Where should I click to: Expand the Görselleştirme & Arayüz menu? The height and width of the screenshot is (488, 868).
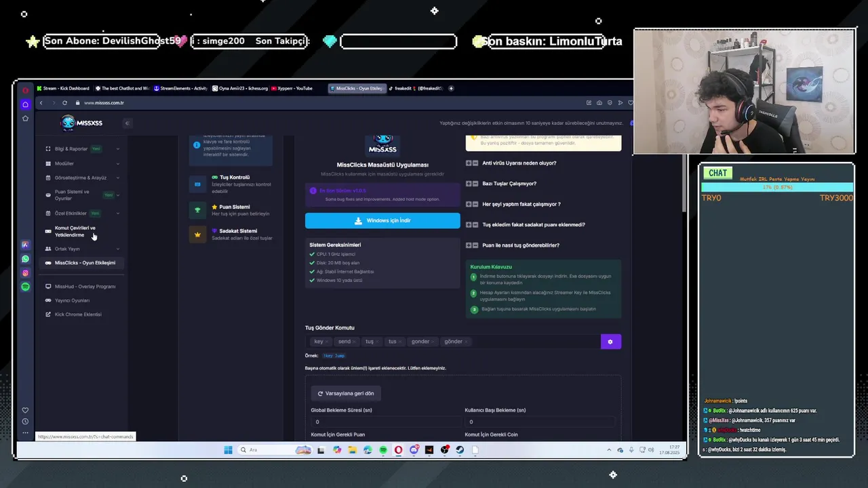[81, 178]
